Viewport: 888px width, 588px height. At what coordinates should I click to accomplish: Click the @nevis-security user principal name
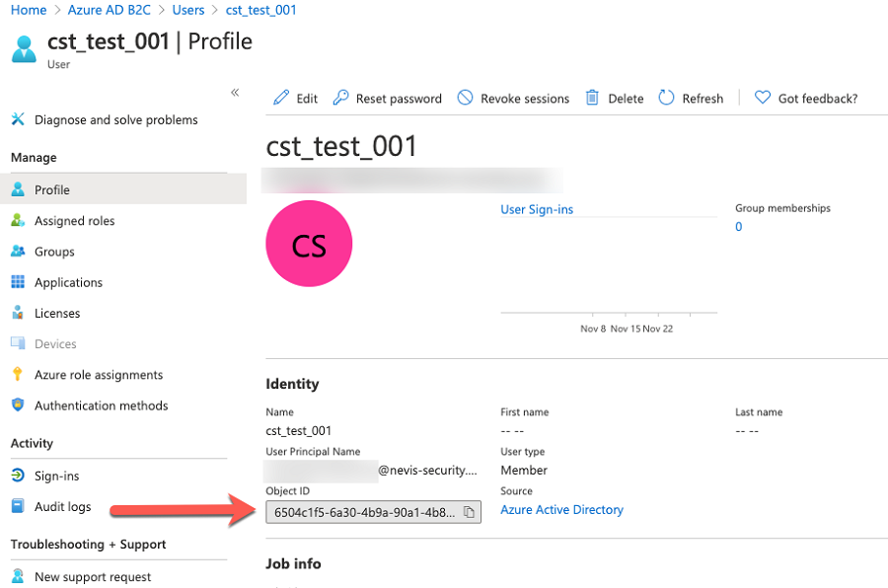click(428, 471)
